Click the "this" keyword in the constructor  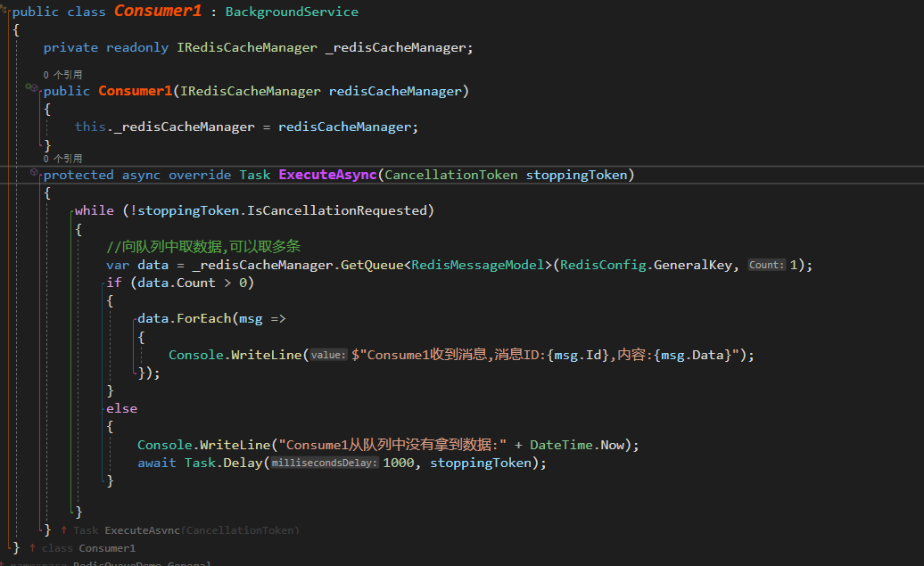pyautogui.click(x=90, y=127)
